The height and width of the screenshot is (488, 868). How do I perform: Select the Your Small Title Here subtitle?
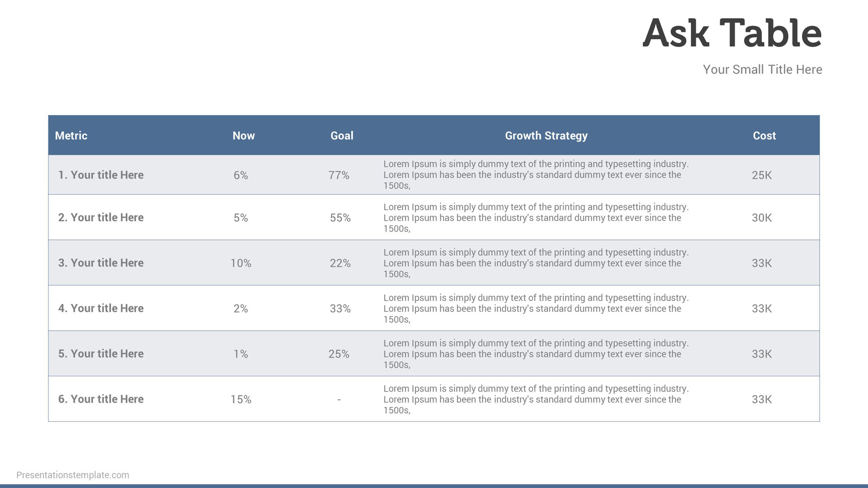[762, 69]
